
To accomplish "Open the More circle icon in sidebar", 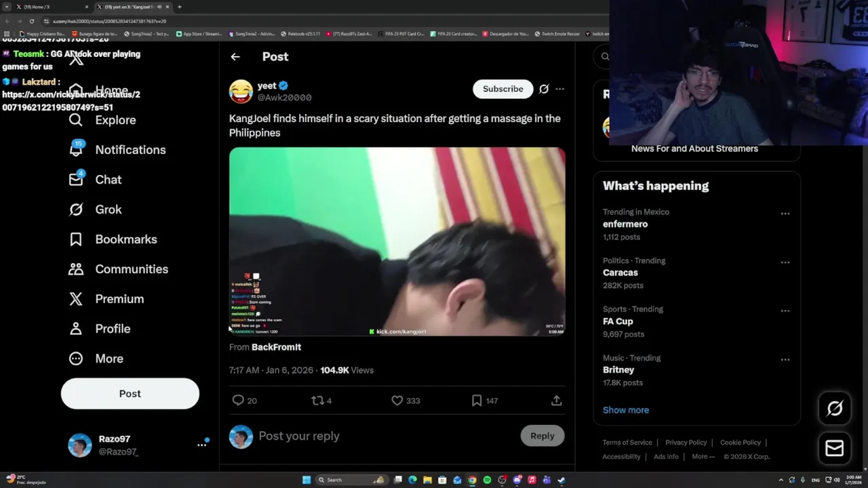I will pos(76,359).
